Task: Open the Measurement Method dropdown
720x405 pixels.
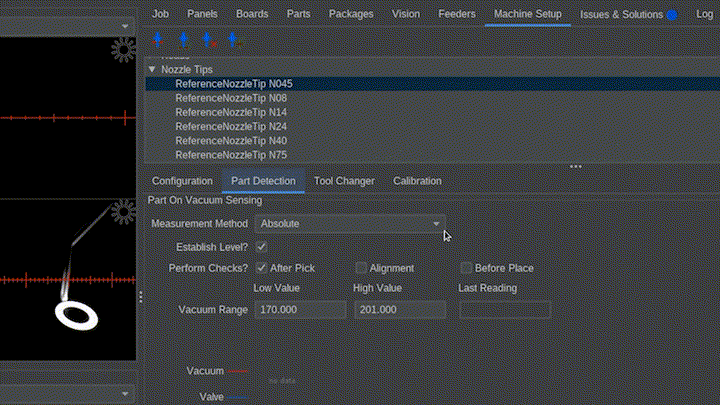Action: tap(350, 224)
